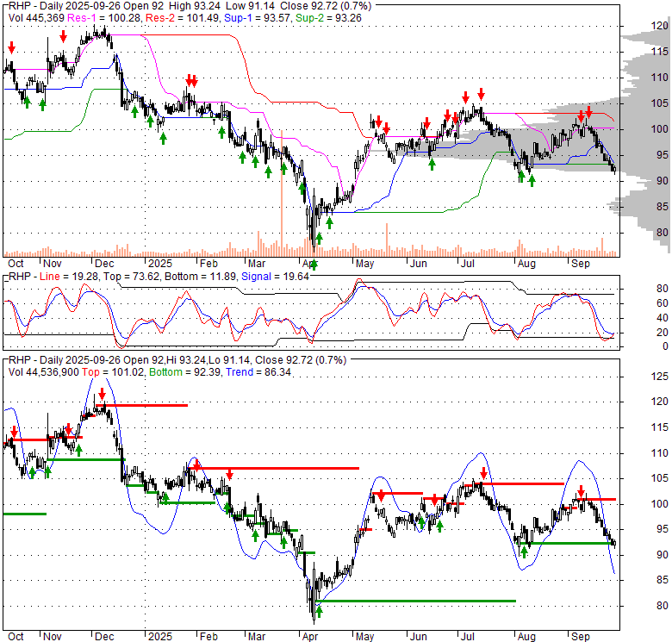Click the 'Signal = 19.64' indicator label
Viewport: 672px width, 642px height.
[275, 277]
